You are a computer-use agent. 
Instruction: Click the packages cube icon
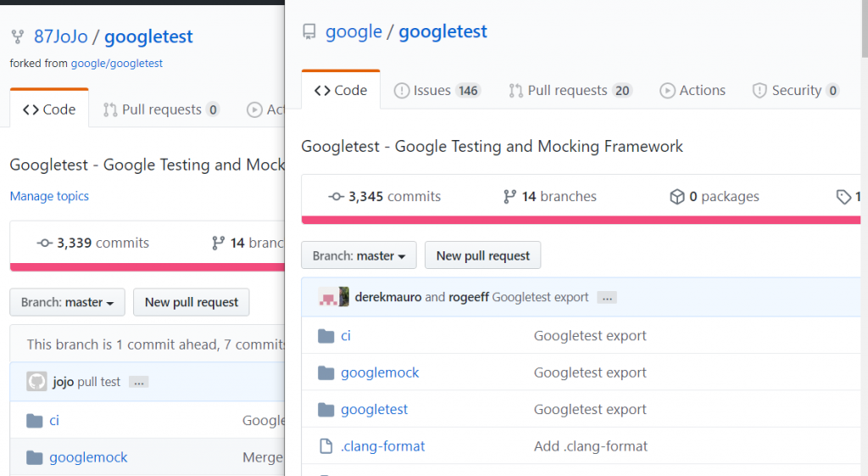pos(676,197)
